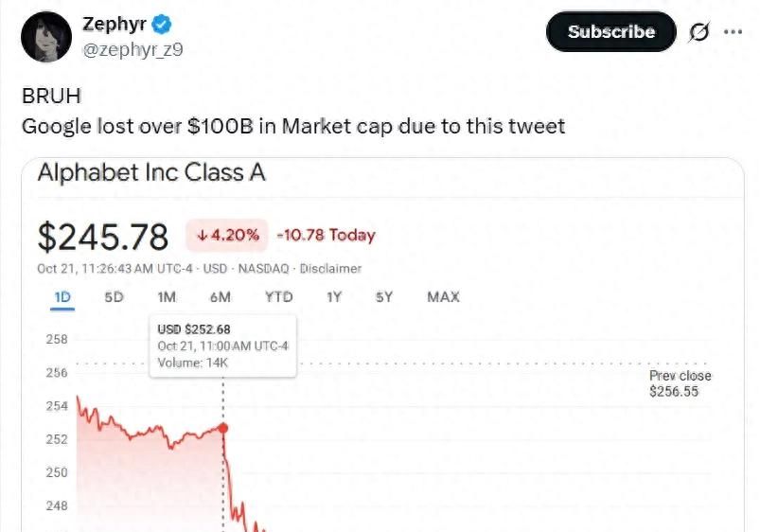760x532 pixels.
Task: Switch to the 1Y chart range
Action: 334,297
